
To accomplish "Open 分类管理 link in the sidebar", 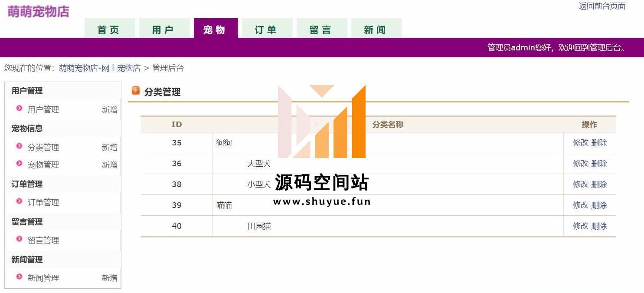I will click(x=43, y=148).
